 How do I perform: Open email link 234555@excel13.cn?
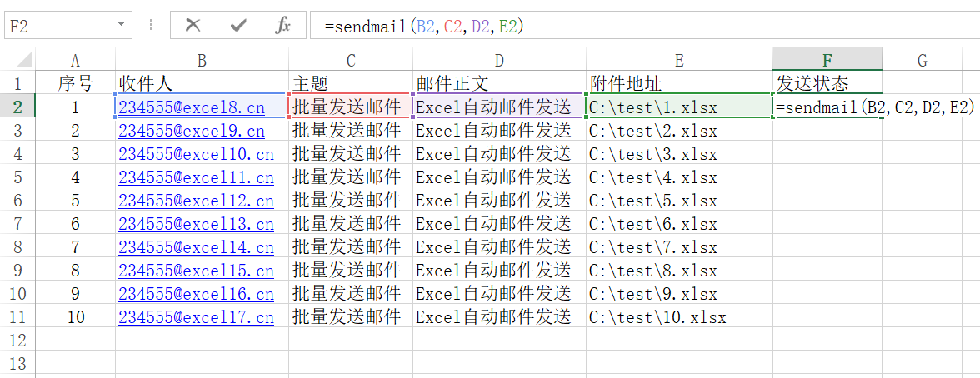tap(197, 224)
